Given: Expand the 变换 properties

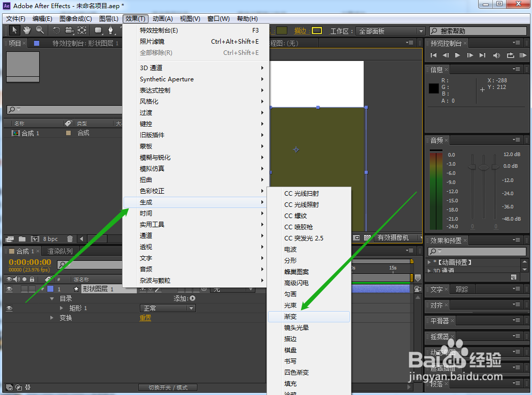Looking at the screenshot, I should point(52,318).
